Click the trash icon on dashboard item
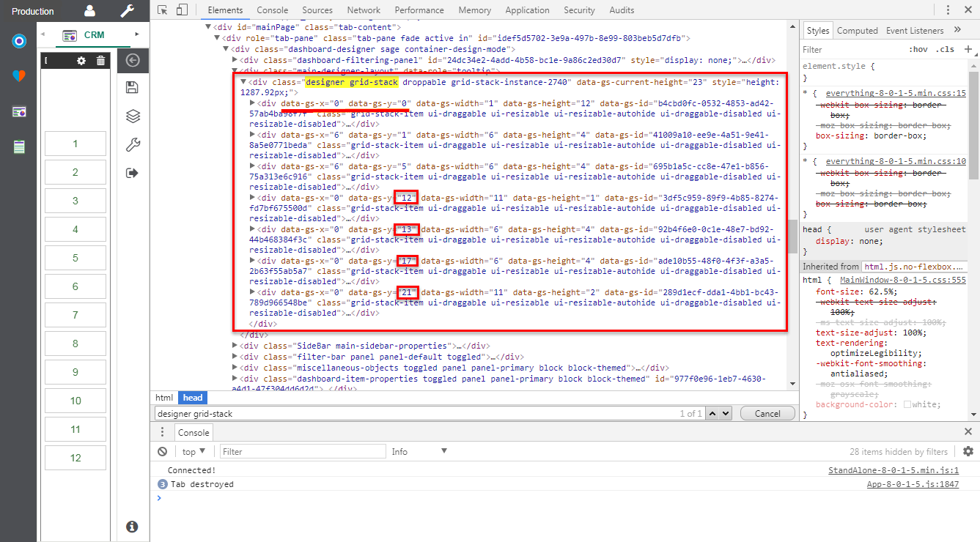Screen dimensions: 980x542 coord(101,60)
